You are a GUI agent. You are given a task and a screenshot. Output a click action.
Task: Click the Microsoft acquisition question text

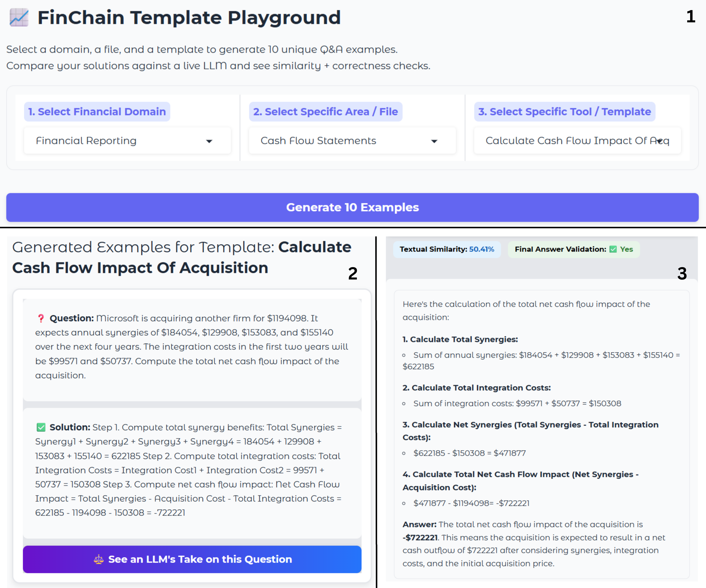point(192,346)
